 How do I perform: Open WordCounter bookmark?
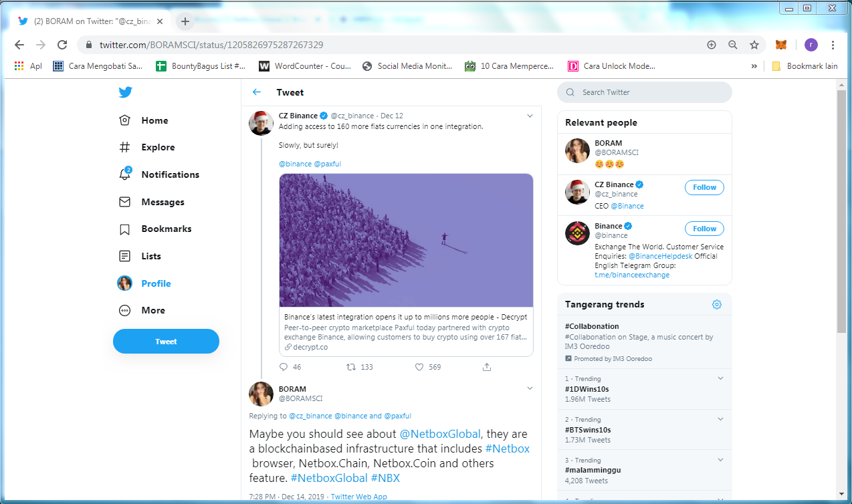pos(304,66)
